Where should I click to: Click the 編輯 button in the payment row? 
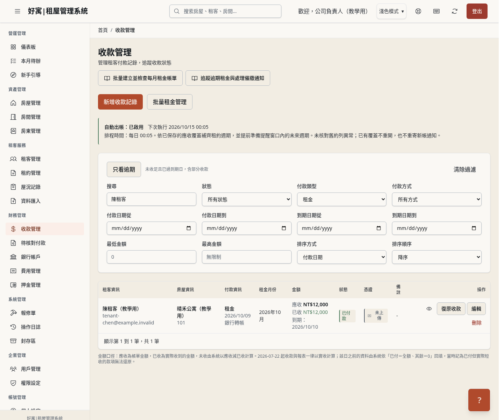476,309
